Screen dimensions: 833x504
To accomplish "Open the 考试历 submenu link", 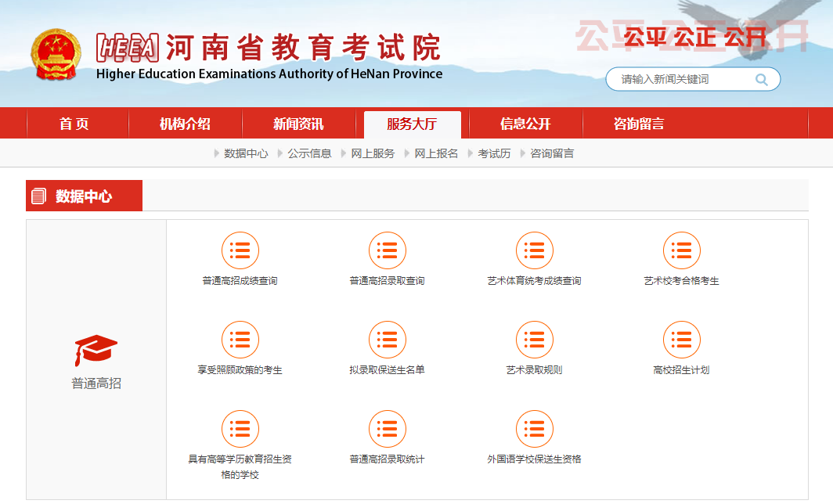I will [494, 153].
